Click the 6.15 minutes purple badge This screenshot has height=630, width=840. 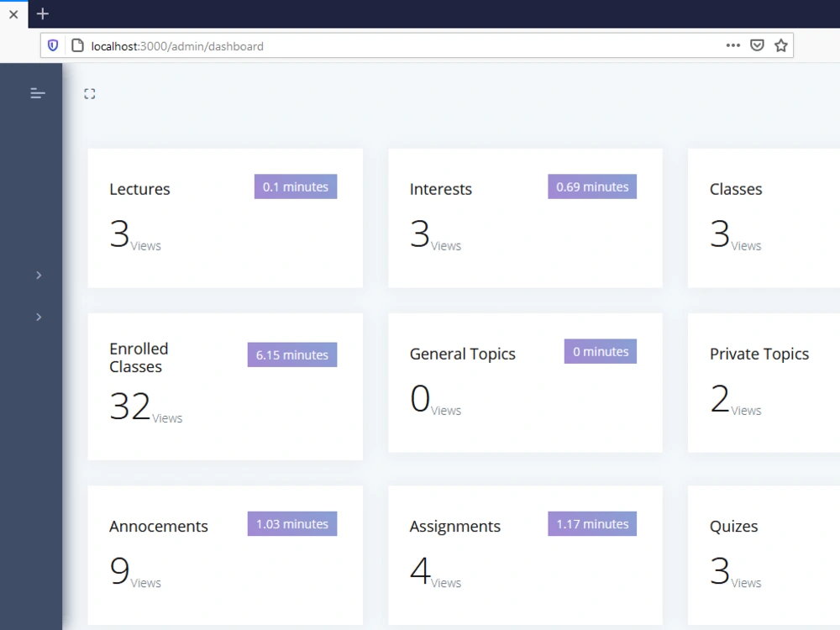coord(291,354)
